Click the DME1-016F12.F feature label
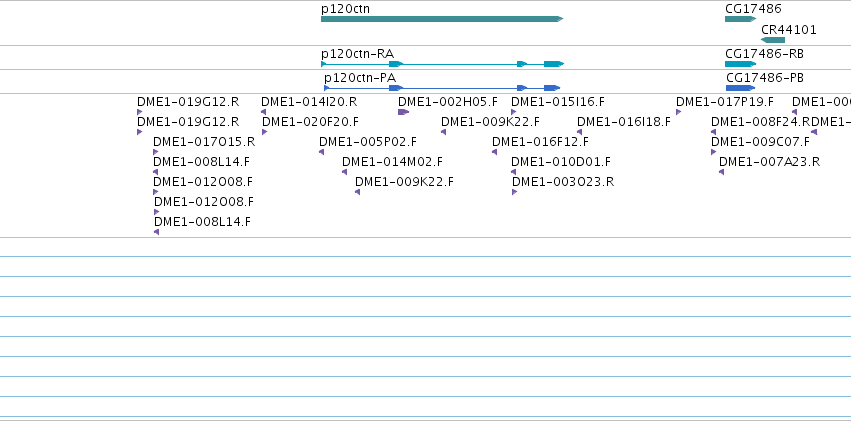 (x=540, y=142)
